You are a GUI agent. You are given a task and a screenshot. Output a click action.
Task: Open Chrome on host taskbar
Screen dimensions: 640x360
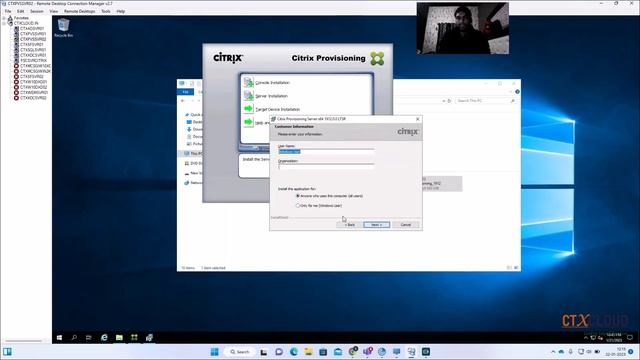(x=353, y=352)
